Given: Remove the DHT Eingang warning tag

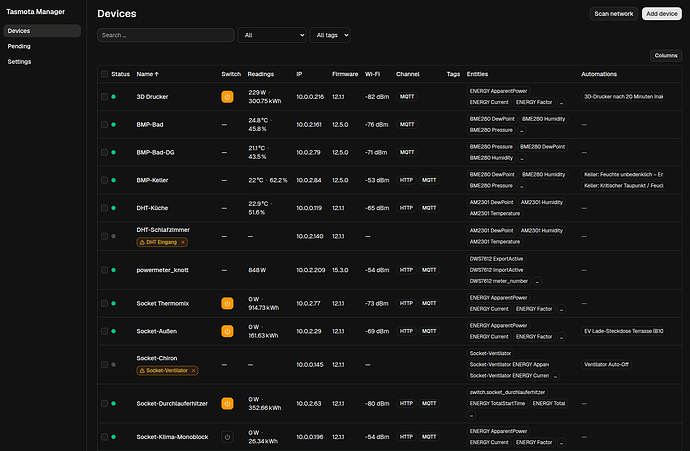Looking at the screenshot, I should [183, 242].
